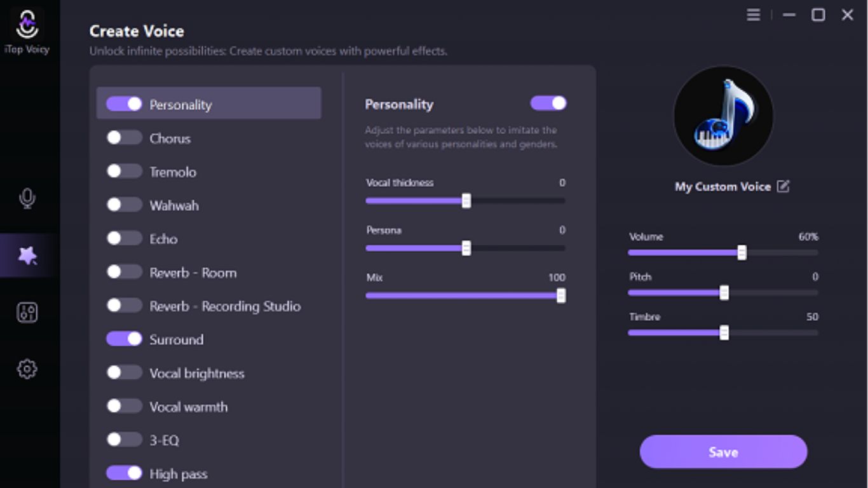Select the Chorus effect row label
This screenshot has width=868, height=488.
click(x=170, y=138)
